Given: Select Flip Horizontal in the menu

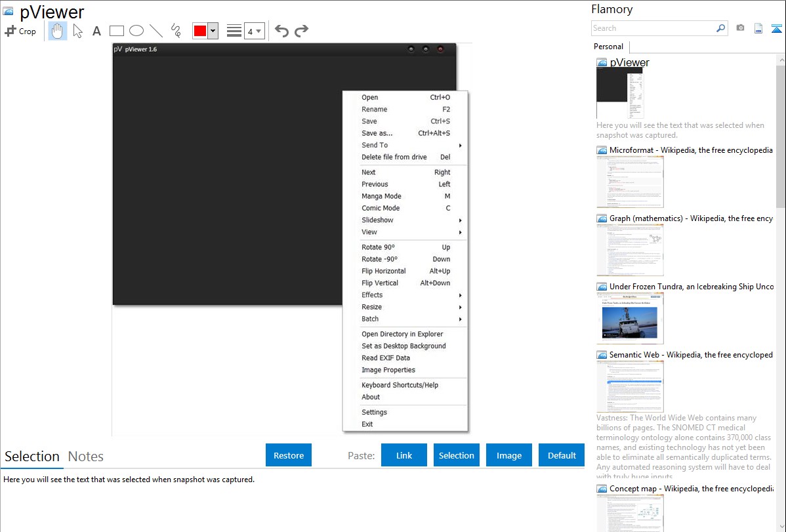Looking at the screenshot, I should point(405,272).
